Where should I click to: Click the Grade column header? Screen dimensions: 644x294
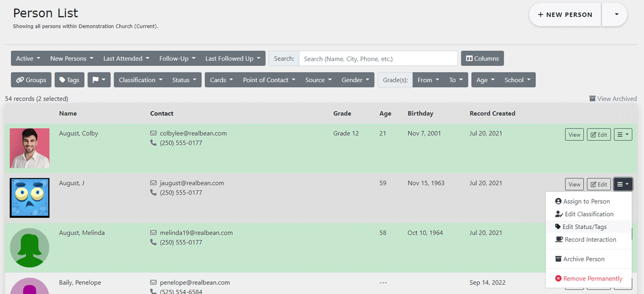(x=342, y=113)
